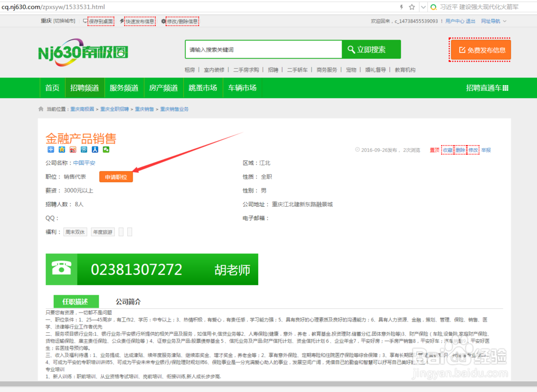Share via the QQ Zone star icon
537x392 pixels.
62,149
